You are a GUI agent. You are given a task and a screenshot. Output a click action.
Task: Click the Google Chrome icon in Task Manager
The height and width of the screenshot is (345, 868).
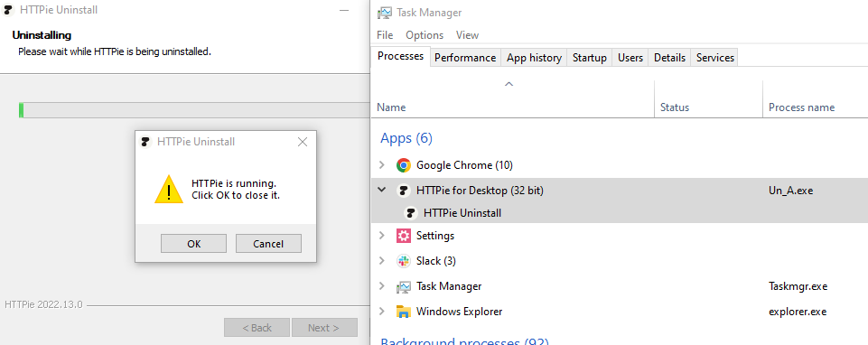(x=404, y=165)
